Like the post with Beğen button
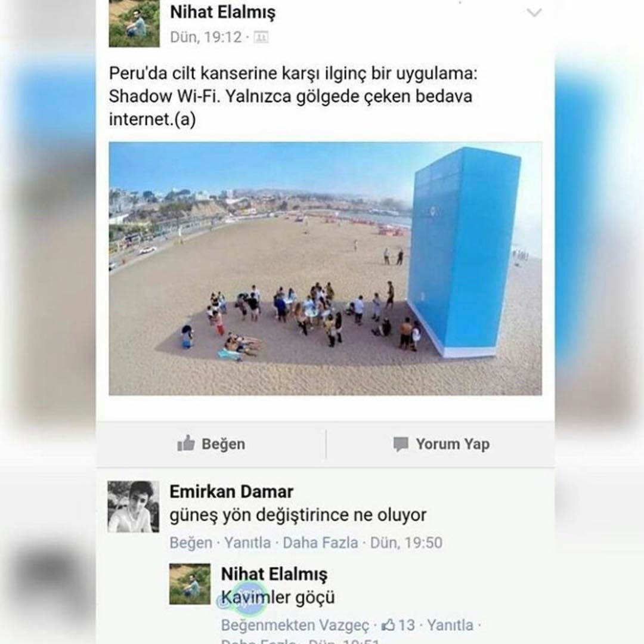Screen dimensions: 644x644 [x=211, y=444]
